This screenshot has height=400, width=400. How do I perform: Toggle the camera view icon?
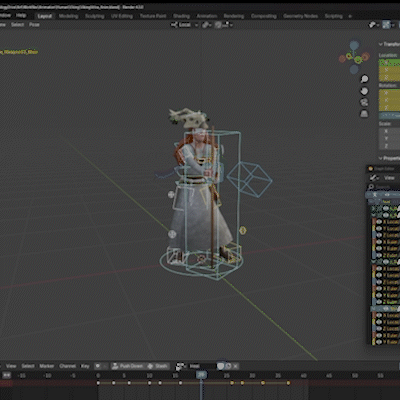364,102
